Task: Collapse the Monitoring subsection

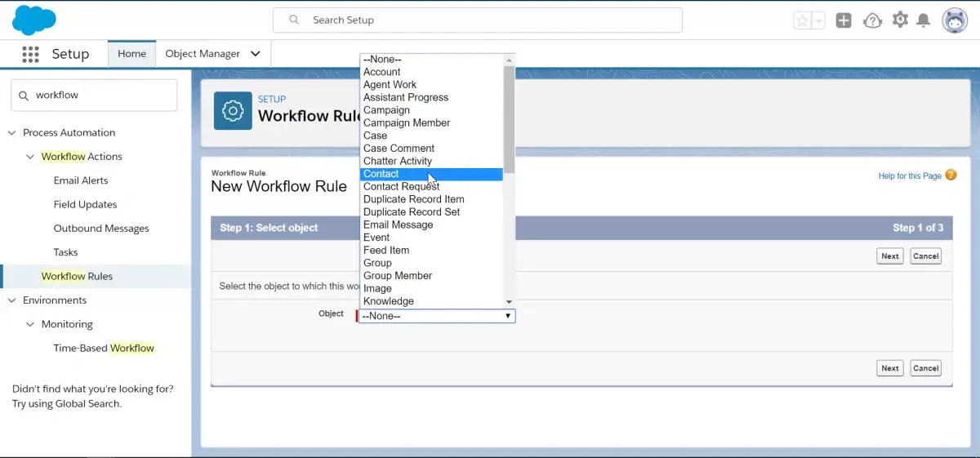Action: 30,324
